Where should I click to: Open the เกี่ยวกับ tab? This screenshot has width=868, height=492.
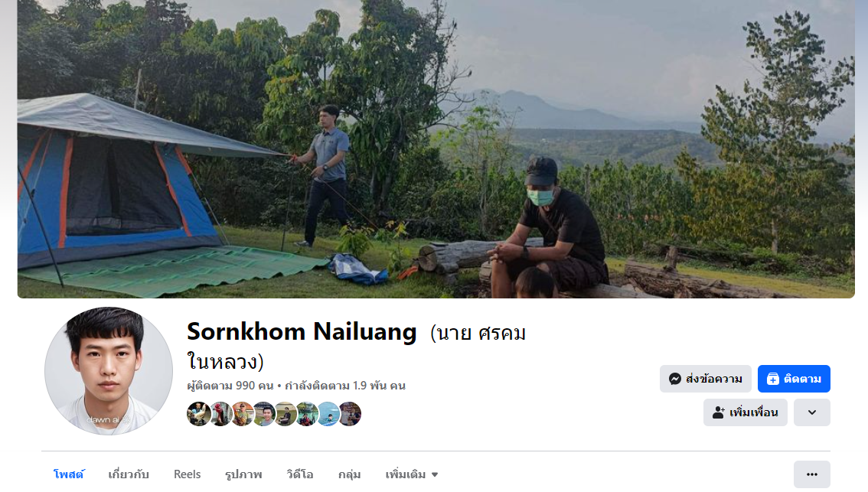click(129, 475)
